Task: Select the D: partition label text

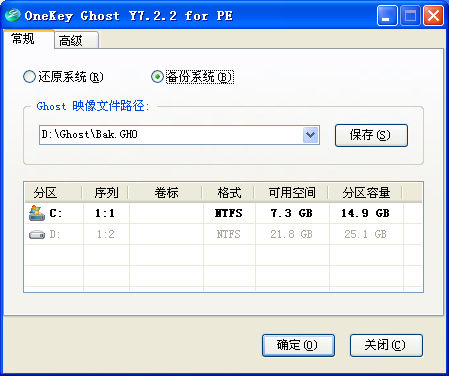Action: [55, 235]
